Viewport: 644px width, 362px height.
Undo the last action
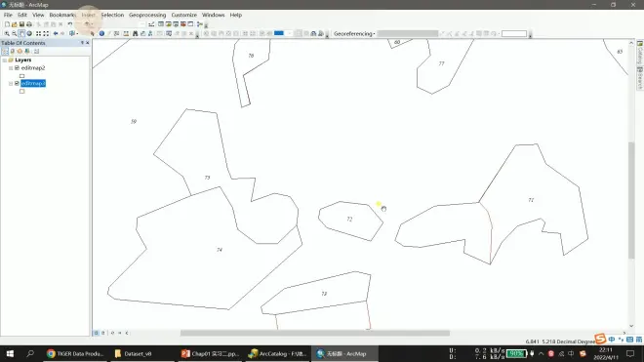(x=70, y=24)
